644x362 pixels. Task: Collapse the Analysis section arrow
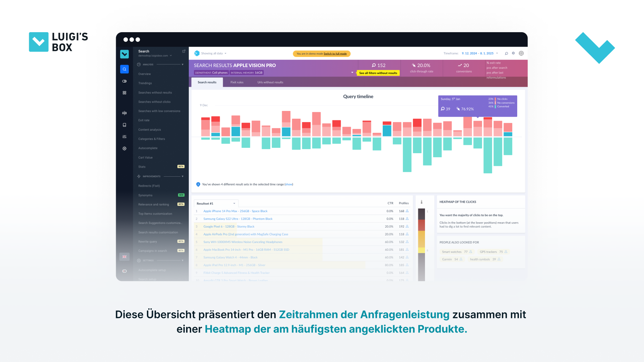pyautogui.click(x=182, y=64)
